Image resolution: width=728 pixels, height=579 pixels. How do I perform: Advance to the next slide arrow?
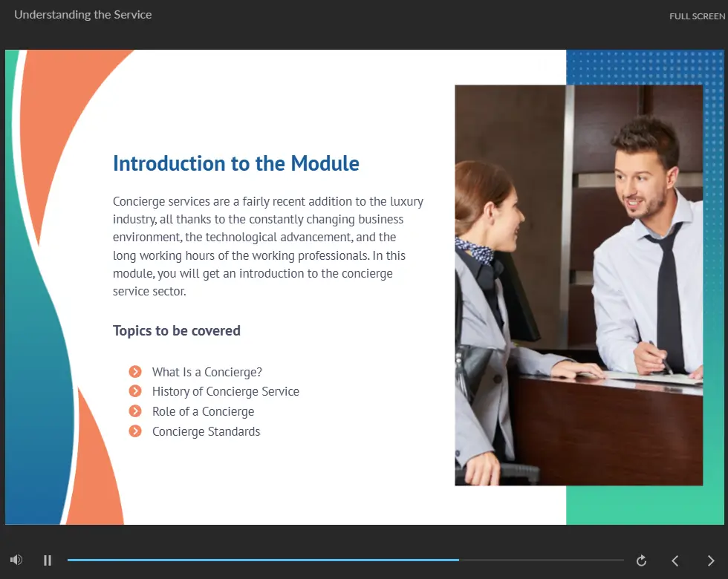710,560
